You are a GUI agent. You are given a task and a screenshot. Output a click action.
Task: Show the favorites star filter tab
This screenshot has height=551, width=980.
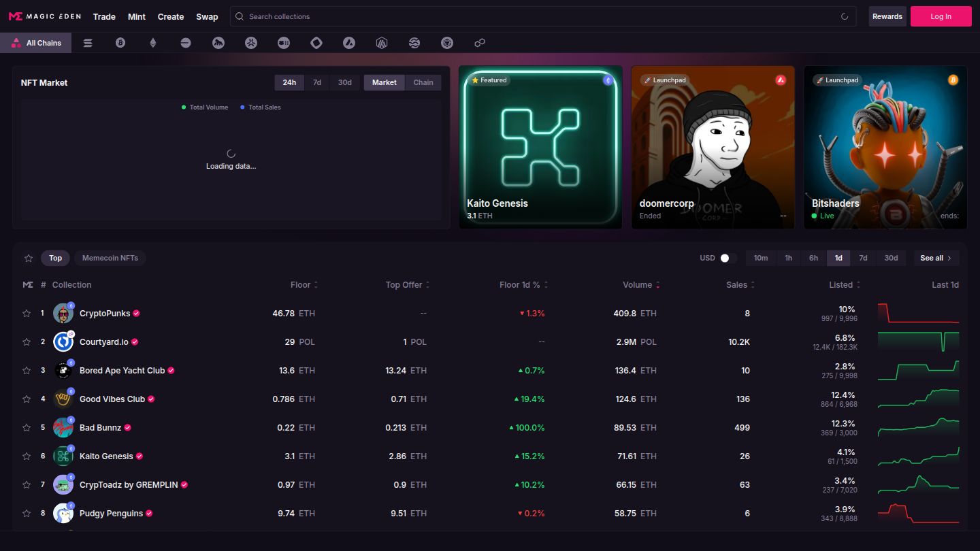pyautogui.click(x=29, y=258)
